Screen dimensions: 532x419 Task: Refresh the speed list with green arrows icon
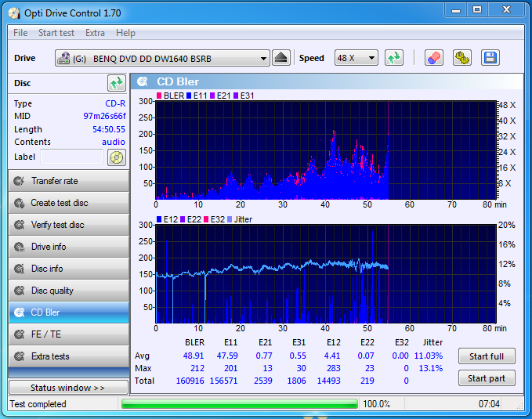point(394,58)
